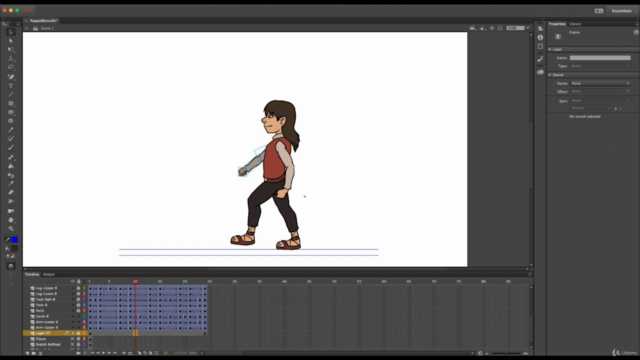Select the Text tool

click(x=11, y=86)
